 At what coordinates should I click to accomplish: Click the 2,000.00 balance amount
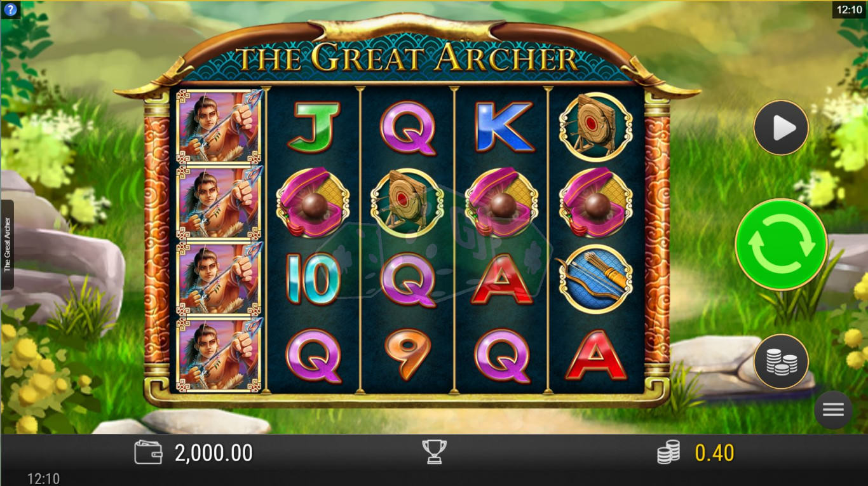(214, 453)
